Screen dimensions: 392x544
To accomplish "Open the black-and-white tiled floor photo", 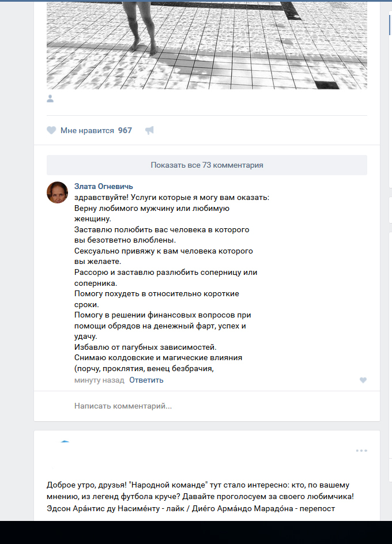I will (207, 45).
